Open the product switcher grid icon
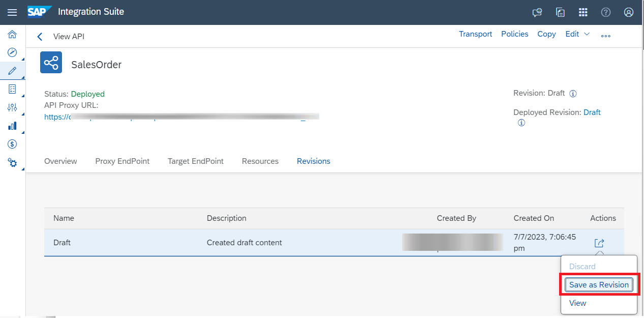Viewport: 644px width, 318px height. [583, 12]
